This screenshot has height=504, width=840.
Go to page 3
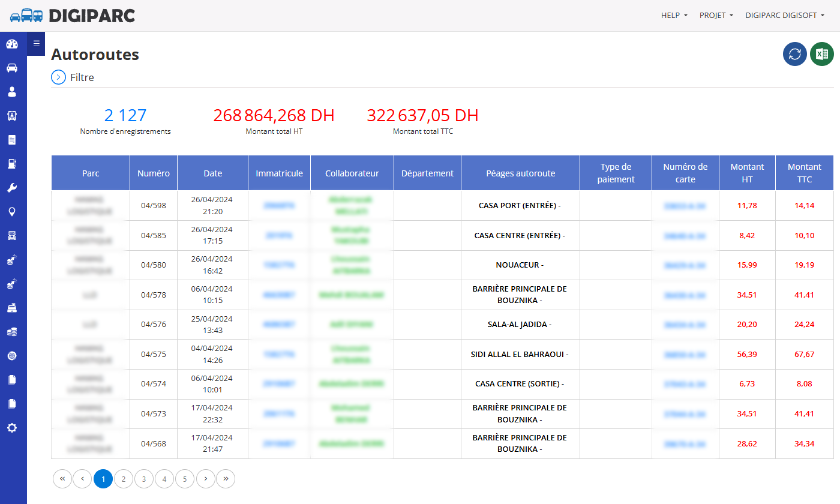point(144,479)
